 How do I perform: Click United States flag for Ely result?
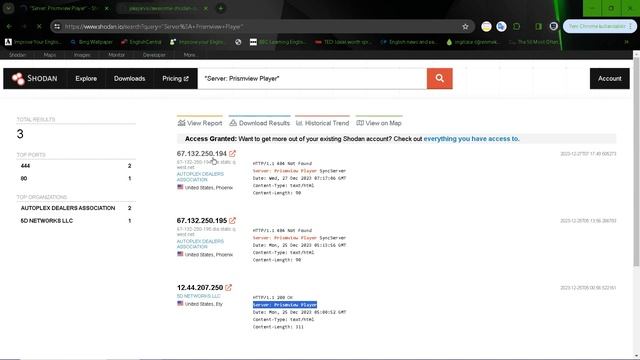(x=180, y=303)
